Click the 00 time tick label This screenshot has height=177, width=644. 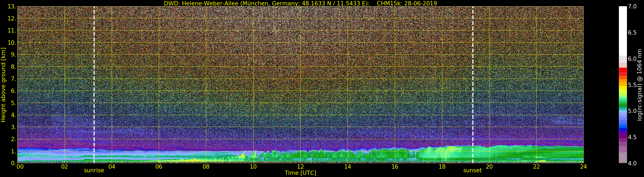pos(20,166)
